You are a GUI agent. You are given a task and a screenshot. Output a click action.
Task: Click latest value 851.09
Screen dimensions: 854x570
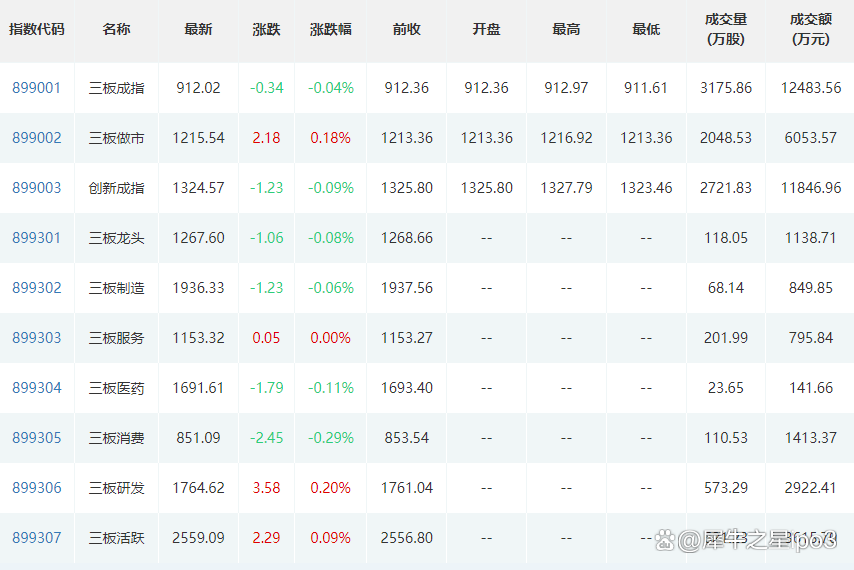click(198, 438)
